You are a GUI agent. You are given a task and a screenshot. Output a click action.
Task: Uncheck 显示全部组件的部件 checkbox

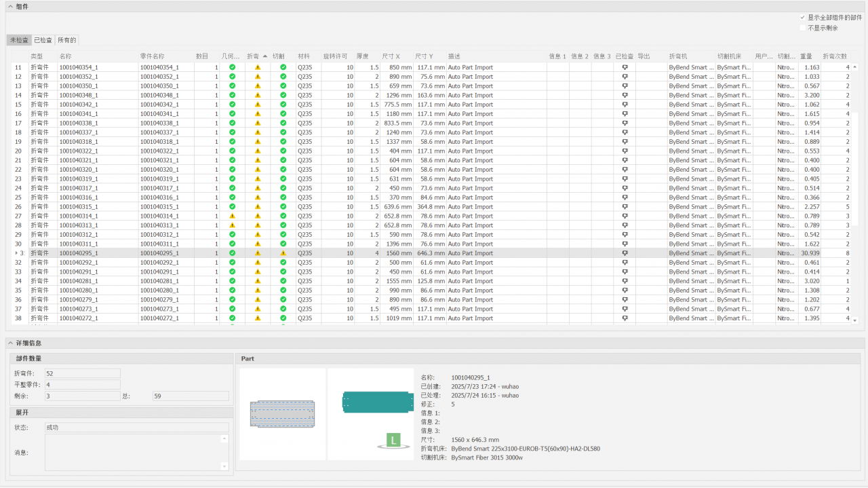click(x=803, y=17)
